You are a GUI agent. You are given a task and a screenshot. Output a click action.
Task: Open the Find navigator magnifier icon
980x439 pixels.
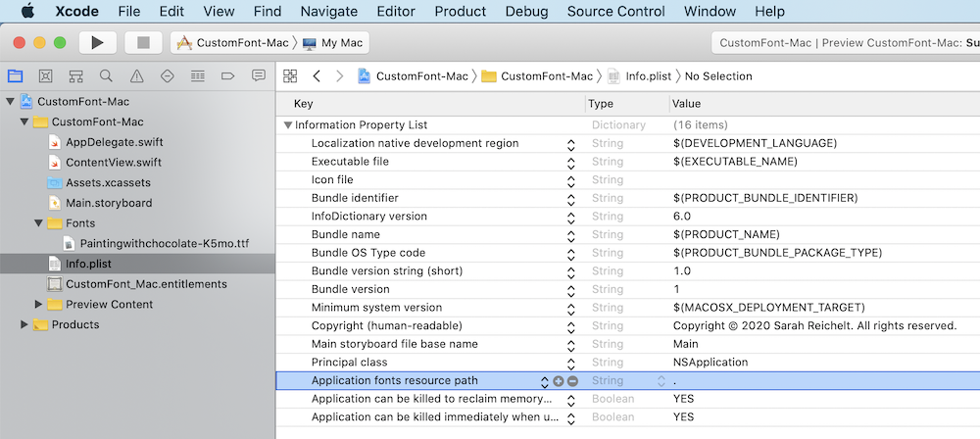pyautogui.click(x=106, y=76)
